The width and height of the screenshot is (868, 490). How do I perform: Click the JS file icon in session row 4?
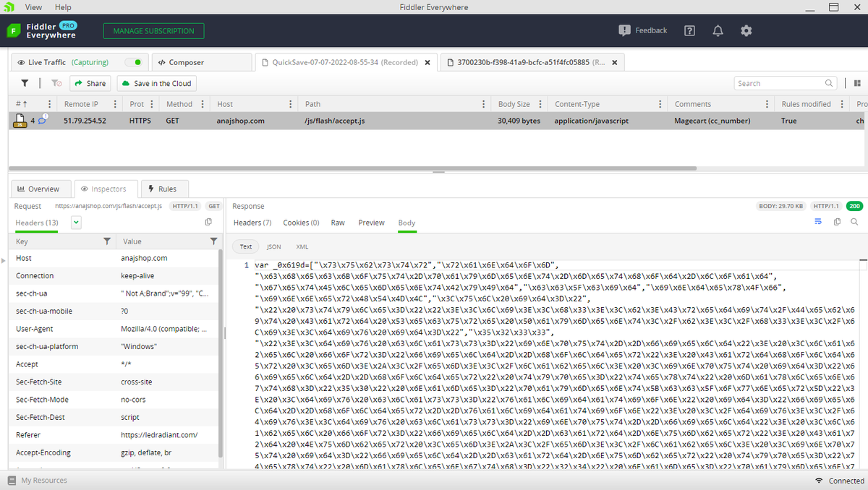coord(20,120)
